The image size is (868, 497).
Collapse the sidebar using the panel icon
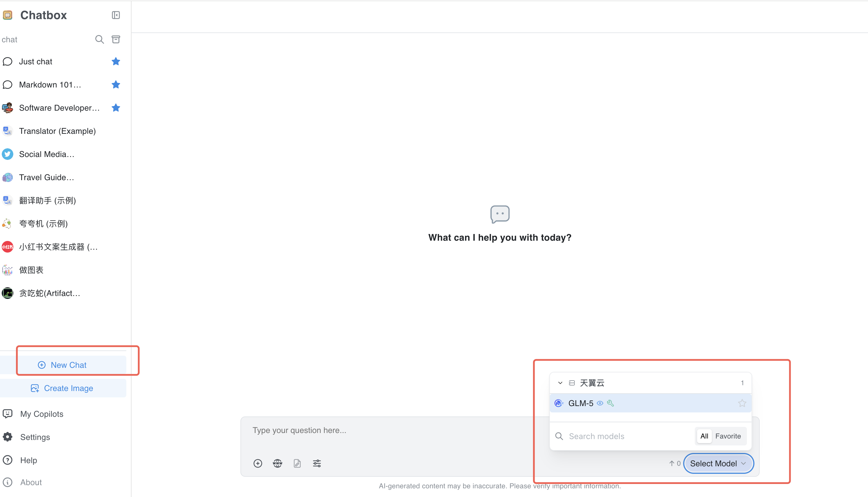point(116,15)
